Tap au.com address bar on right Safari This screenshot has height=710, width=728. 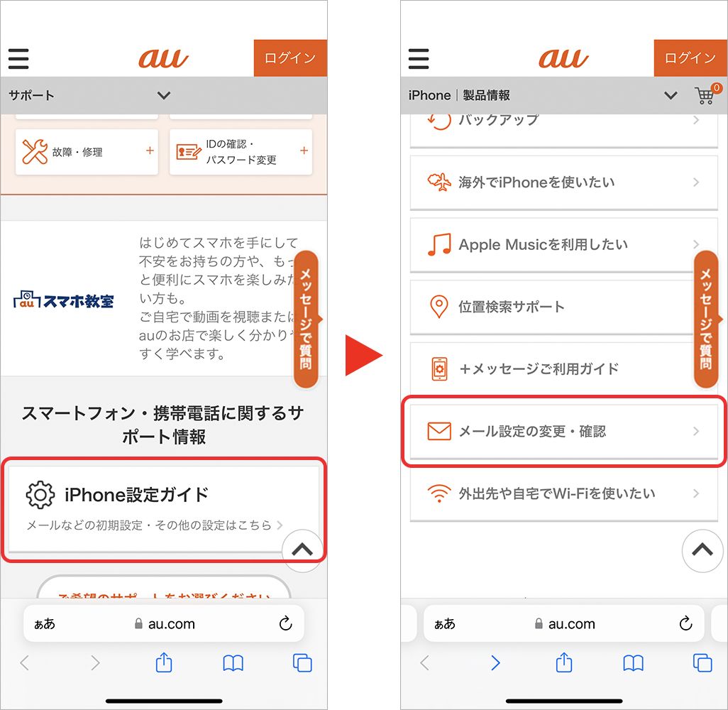coord(564,623)
